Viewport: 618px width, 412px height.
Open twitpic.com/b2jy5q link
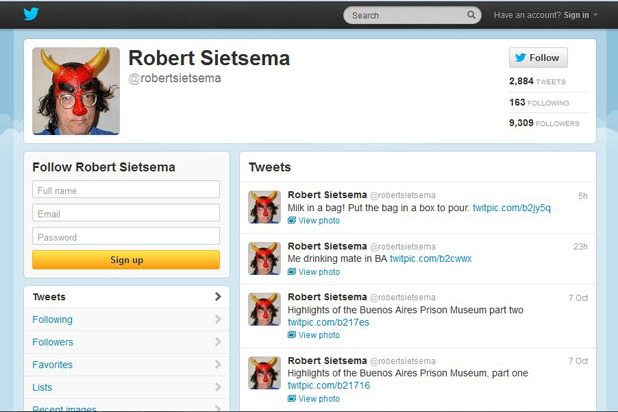coord(512,208)
